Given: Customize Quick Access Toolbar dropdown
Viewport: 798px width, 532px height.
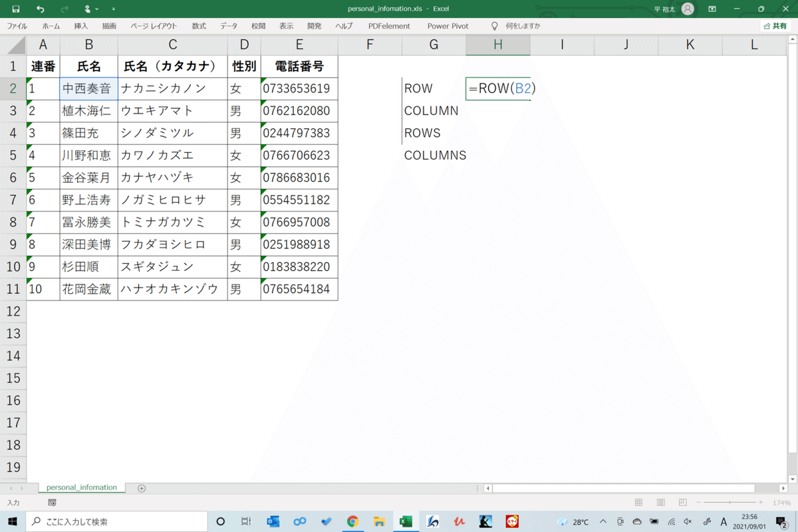Looking at the screenshot, I should tap(113, 9).
